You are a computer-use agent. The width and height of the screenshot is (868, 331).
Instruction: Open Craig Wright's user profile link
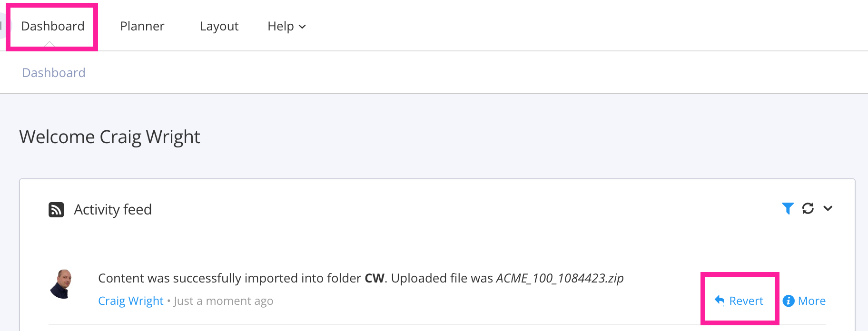click(130, 301)
